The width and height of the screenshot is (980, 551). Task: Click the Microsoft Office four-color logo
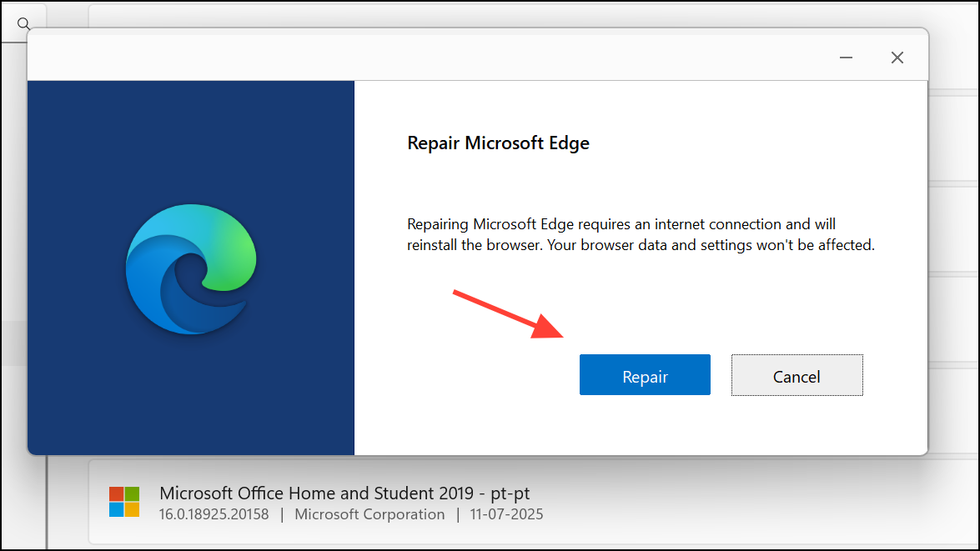[x=124, y=503]
